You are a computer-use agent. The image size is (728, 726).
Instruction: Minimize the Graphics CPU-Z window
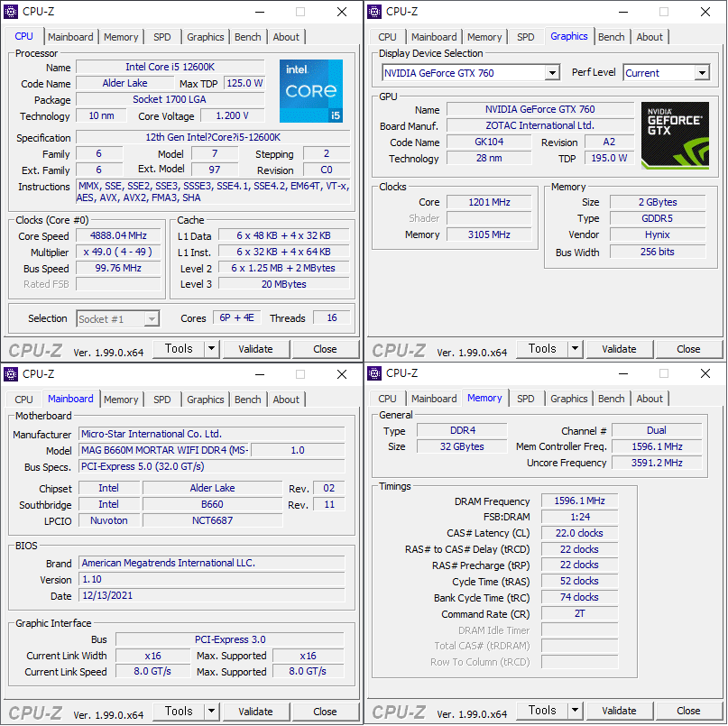point(623,12)
